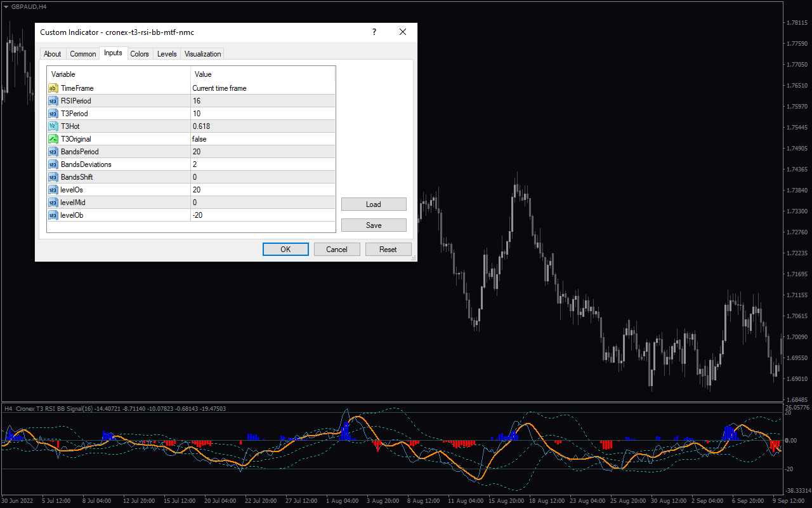This screenshot has width=812, height=508.
Task: Click the levelOs integer icon
Action: click(53, 190)
